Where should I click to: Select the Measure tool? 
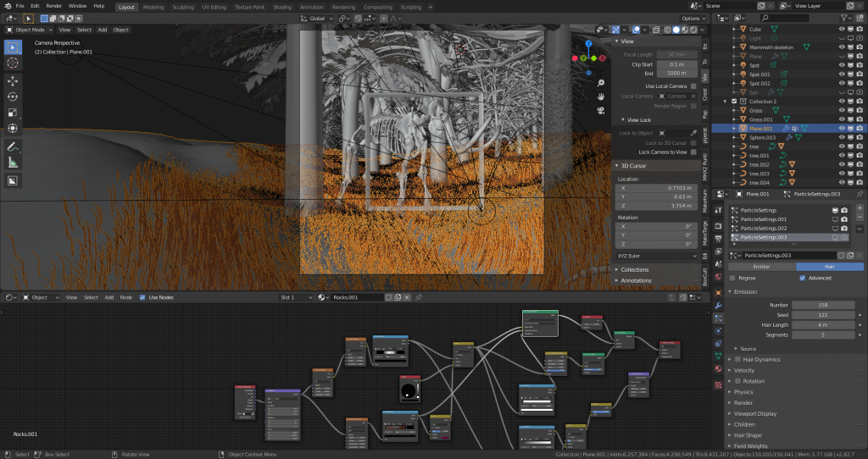point(12,163)
